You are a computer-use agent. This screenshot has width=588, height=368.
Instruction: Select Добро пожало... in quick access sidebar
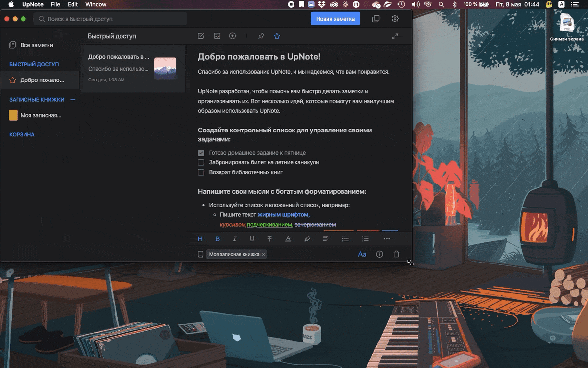(39, 80)
